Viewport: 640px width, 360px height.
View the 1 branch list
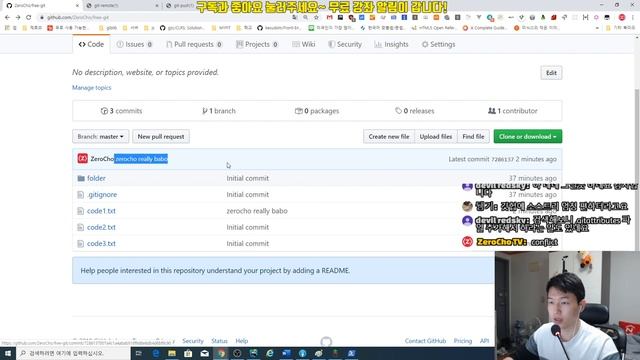tap(219, 111)
